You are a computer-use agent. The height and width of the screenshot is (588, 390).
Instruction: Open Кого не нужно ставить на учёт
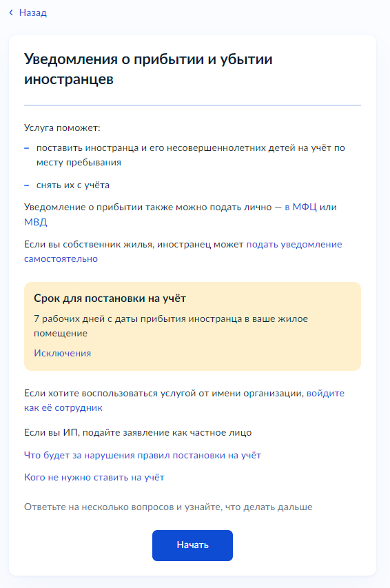coord(94,478)
